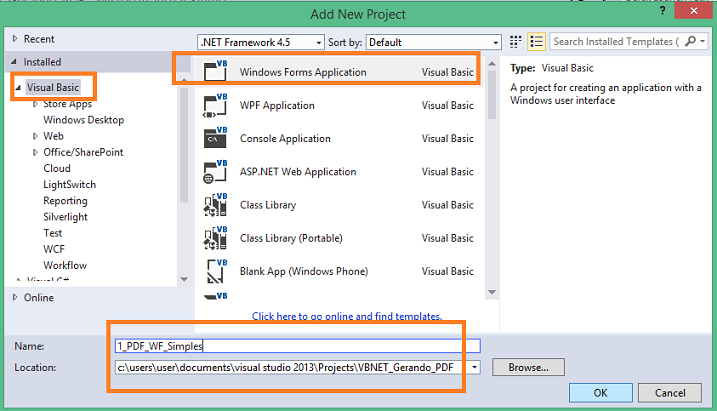Open the dialog help question mark
Image resolution: width=717 pixels, height=411 pixels.
click(x=662, y=11)
